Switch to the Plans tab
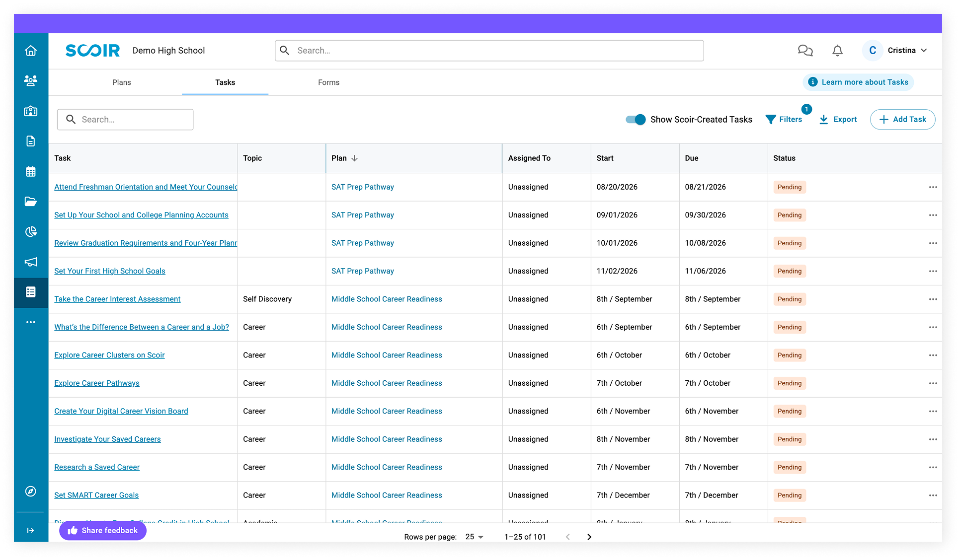Image resolution: width=960 pixels, height=560 pixels. pos(121,82)
